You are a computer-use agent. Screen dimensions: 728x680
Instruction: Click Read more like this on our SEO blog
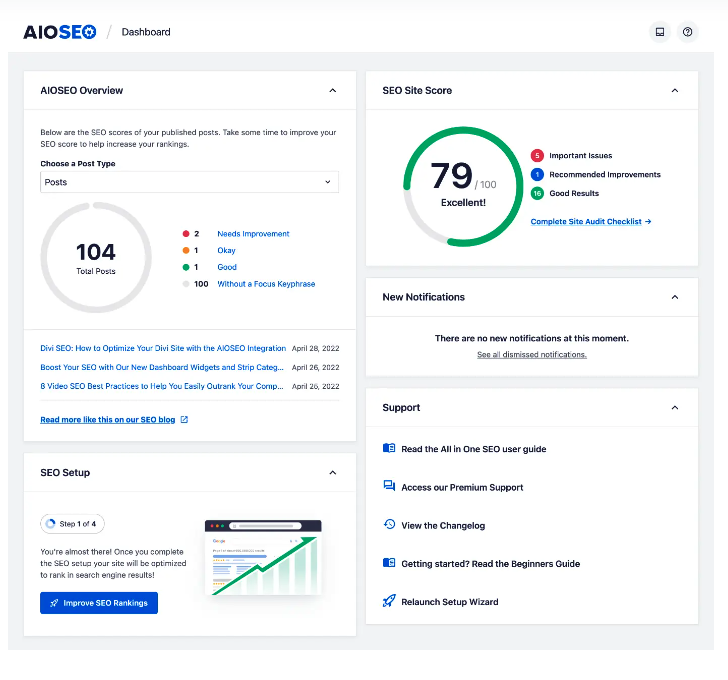point(108,420)
